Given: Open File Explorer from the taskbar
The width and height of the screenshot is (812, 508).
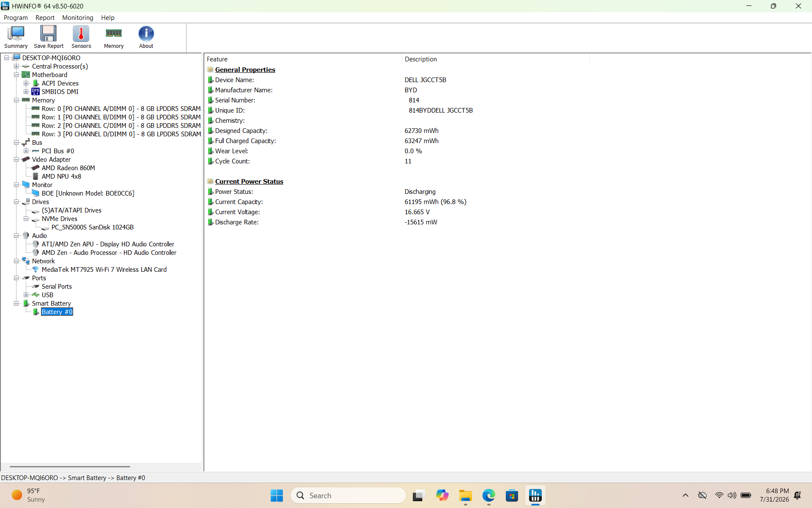Looking at the screenshot, I should click(465, 496).
